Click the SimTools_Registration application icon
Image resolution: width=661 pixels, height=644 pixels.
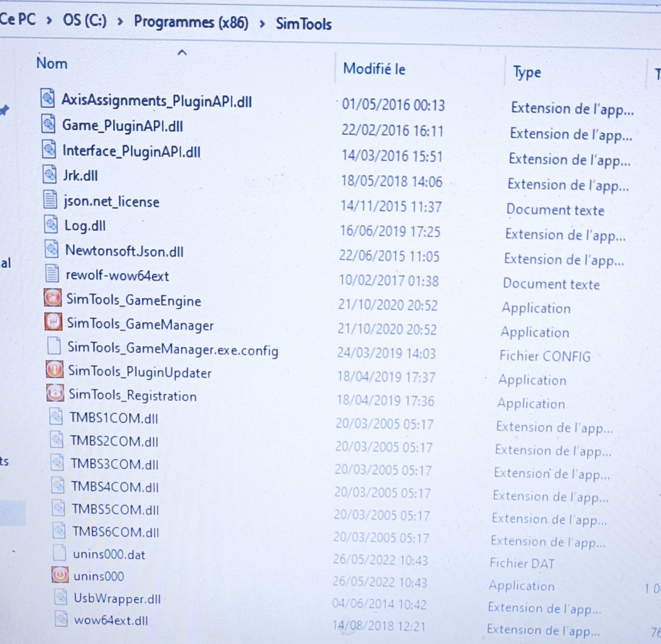[55, 393]
